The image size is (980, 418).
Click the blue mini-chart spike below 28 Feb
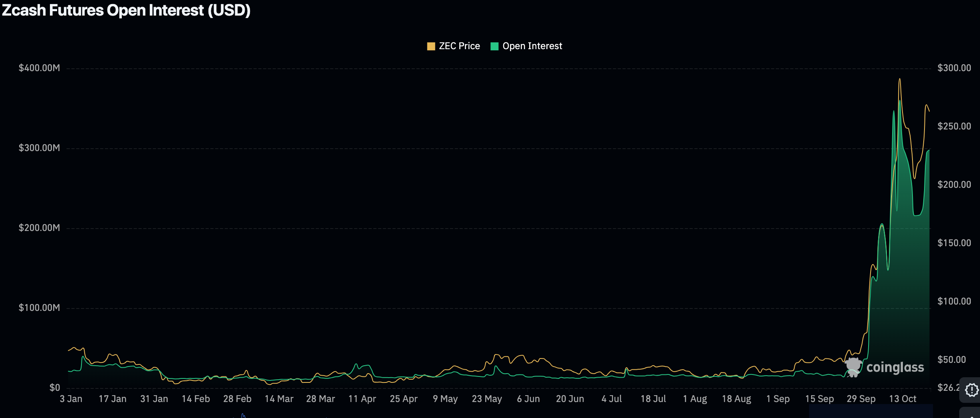(x=243, y=416)
